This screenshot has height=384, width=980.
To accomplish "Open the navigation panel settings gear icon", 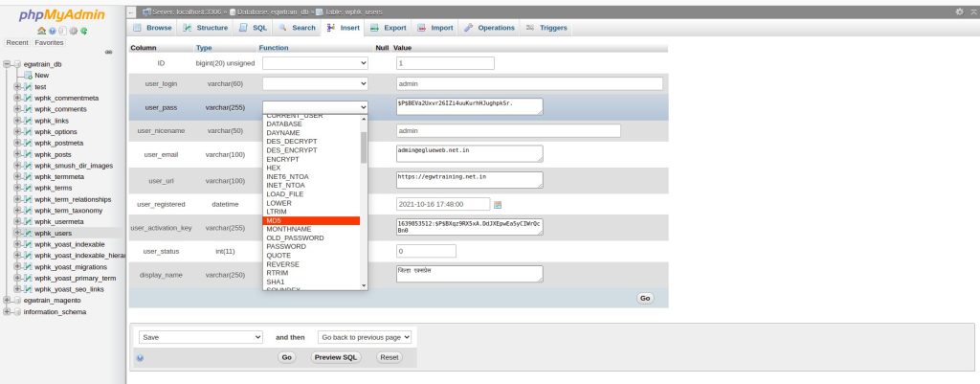I will point(75,31).
